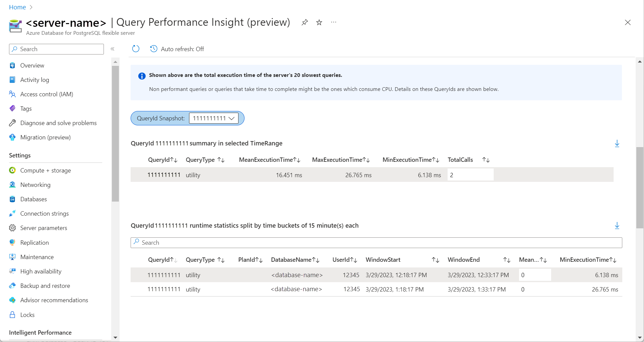
Task: Open Advisor recommendations page
Action: 54,300
